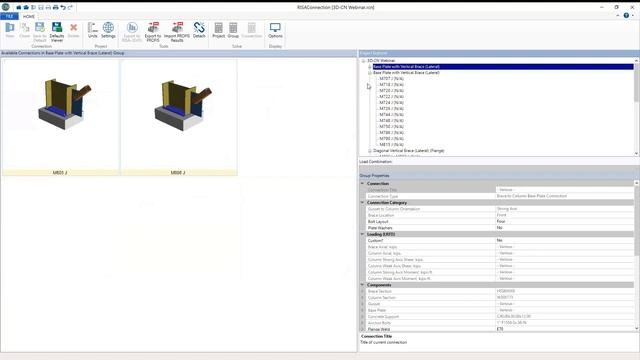Click the Custom? loading value No

pos(564,240)
